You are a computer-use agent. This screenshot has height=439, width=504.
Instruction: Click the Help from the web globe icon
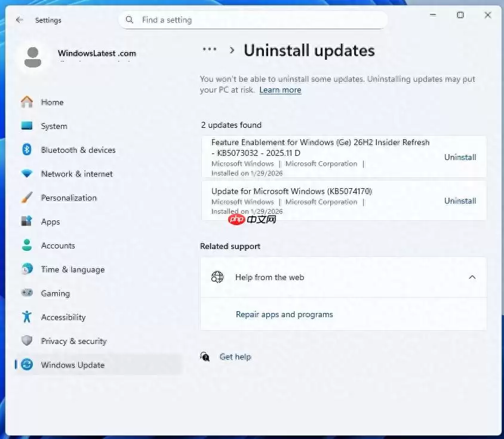(x=217, y=277)
